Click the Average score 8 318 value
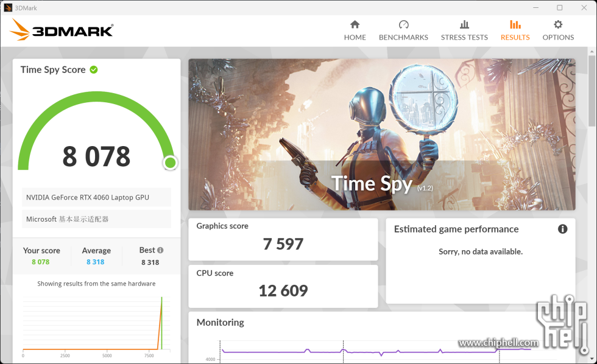Image resolution: width=597 pixels, height=364 pixels. 95,262
